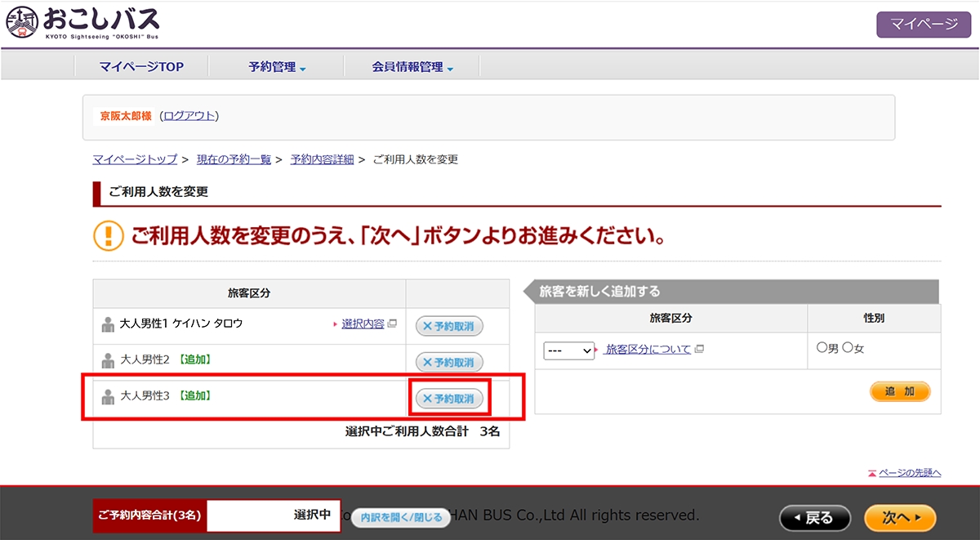Cancel reservation for 大人男性3
The height and width of the screenshot is (540, 980).
point(449,399)
